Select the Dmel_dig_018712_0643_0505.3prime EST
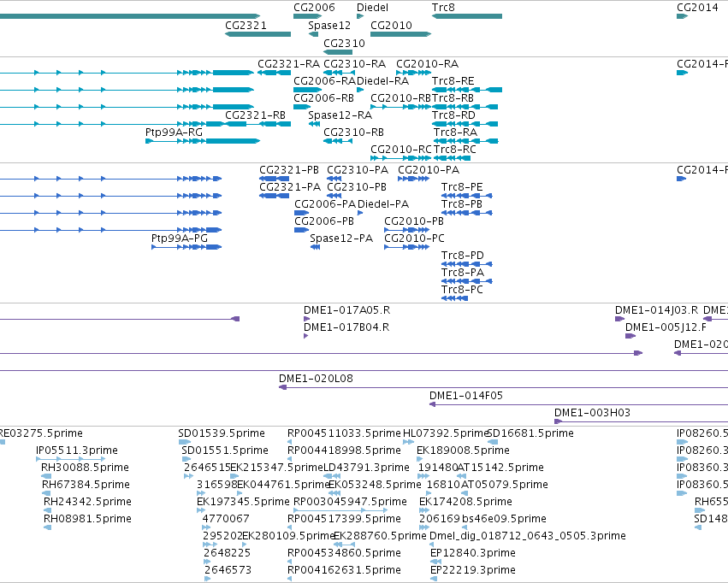Image resolution: width=728 pixels, height=583 pixels. [432, 545]
